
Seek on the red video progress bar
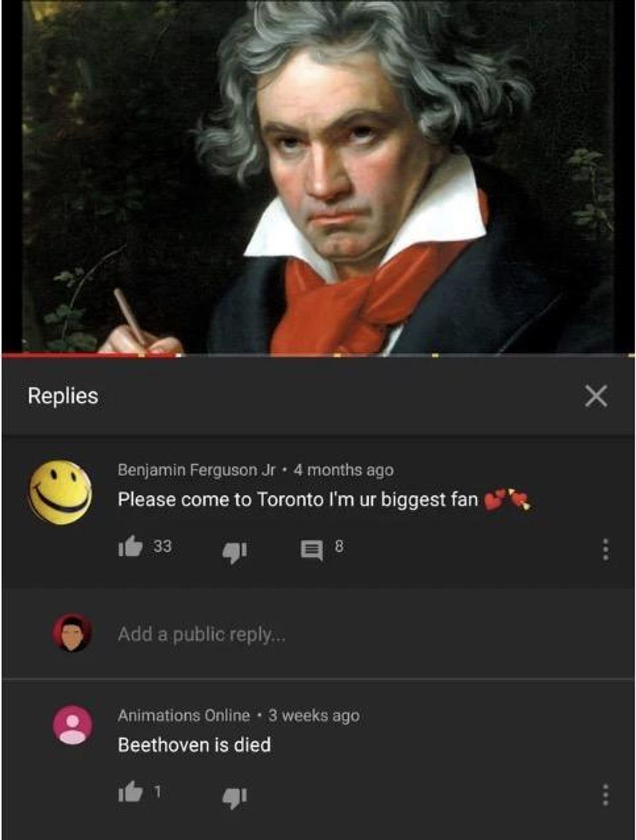318,355
